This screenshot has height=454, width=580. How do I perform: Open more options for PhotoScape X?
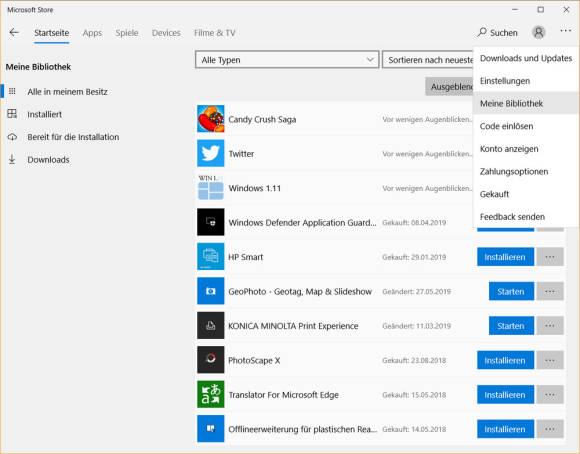(x=550, y=360)
